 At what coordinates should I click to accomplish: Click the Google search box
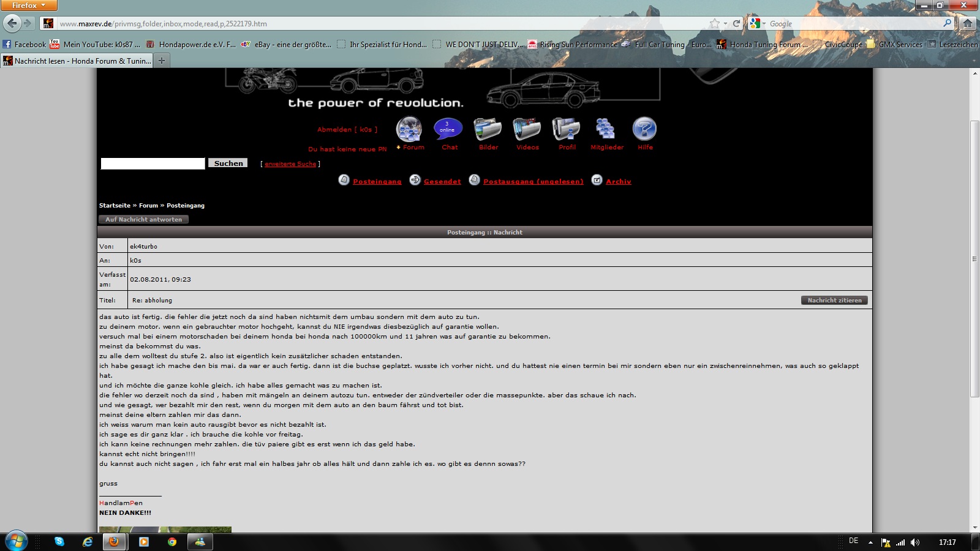(x=854, y=23)
